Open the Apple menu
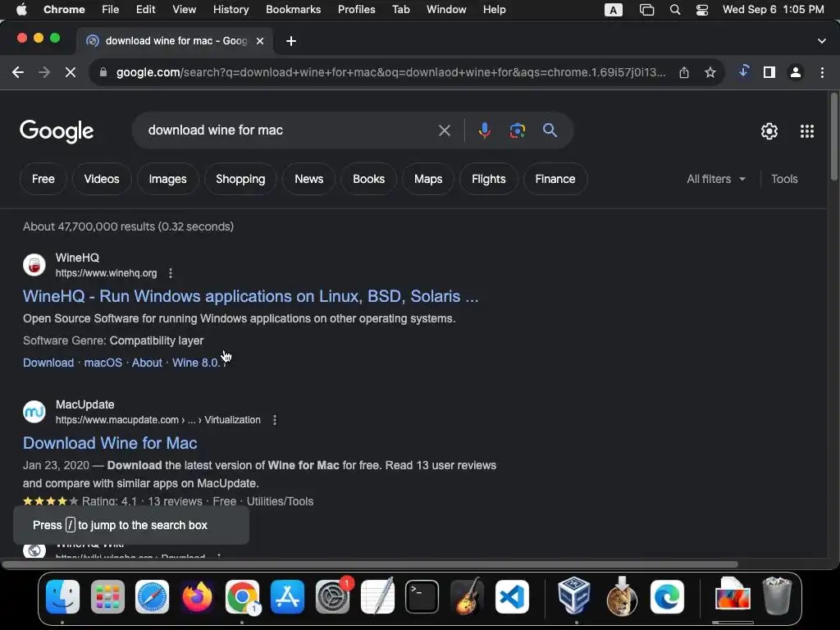 click(x=21, y=10)
